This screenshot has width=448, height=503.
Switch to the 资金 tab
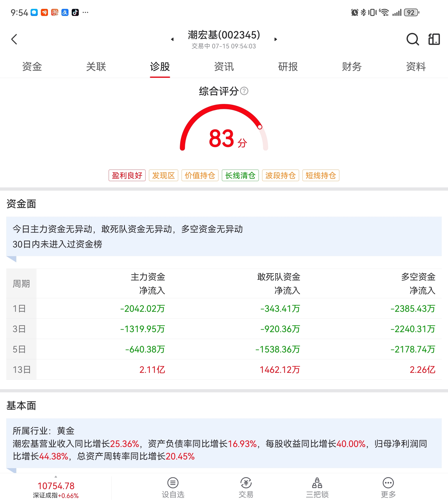[32, 67]
